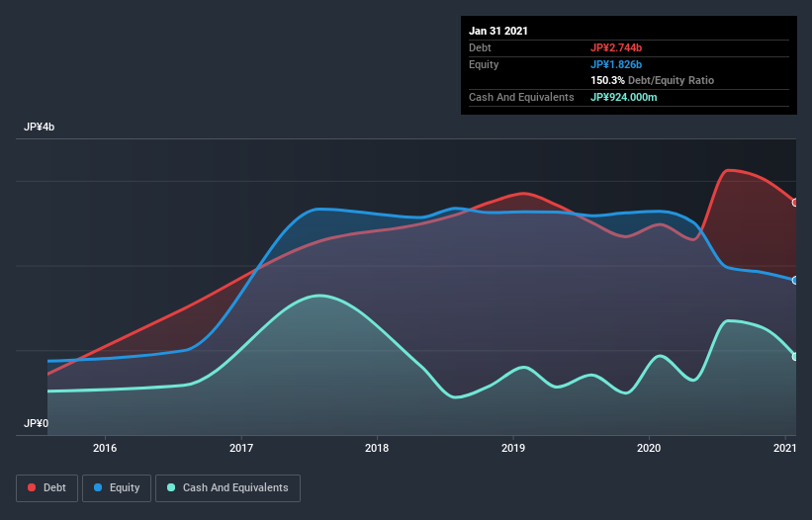The height and width of the screenshot is (520, 812).
Task: Toggle Cash And Equivalents legend button
Action: (227, 488)
